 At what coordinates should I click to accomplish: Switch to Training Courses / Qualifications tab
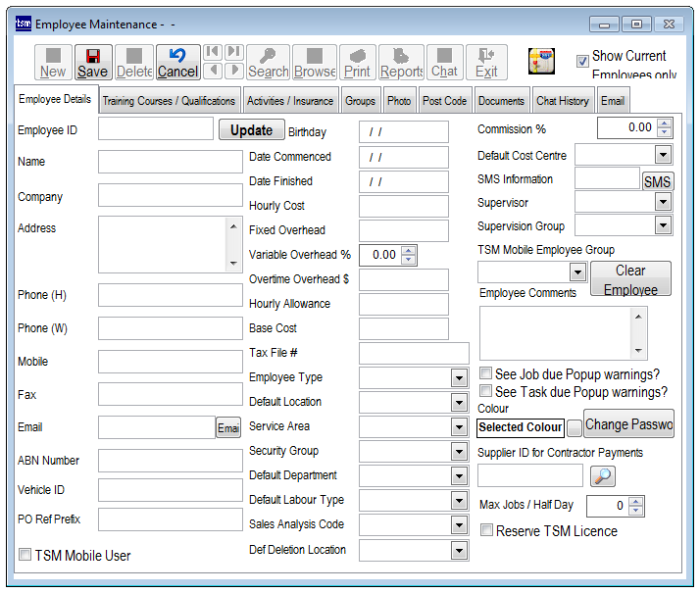[x=169, y=101]
